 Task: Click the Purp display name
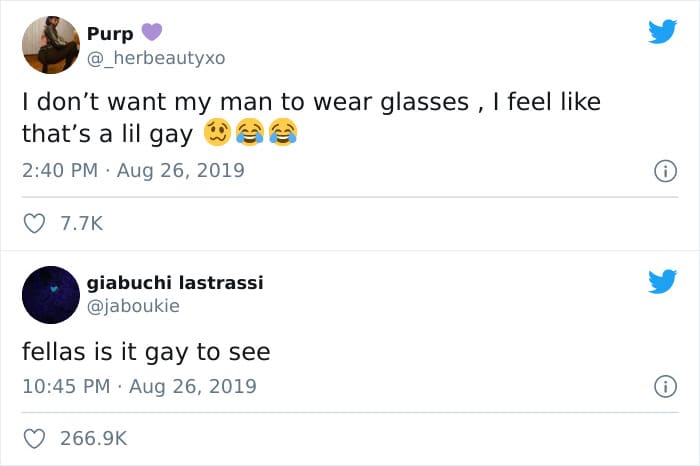pos(110,34)
